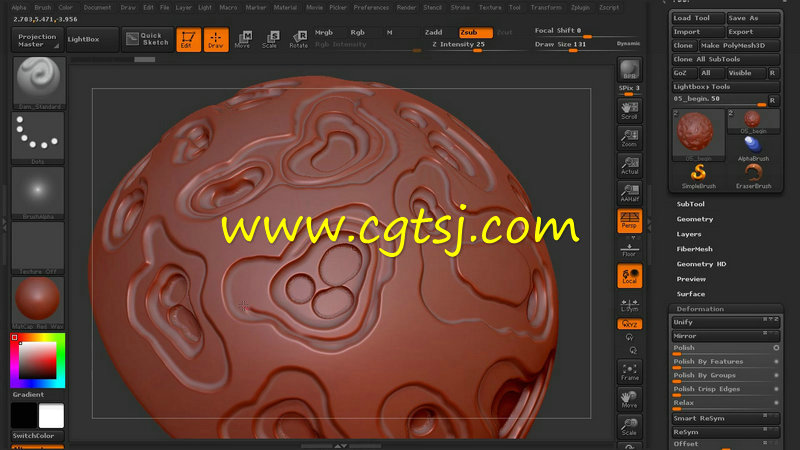Select the Move gizmo icon in top toolbar
This screenshot has width=800, height=450.
243,40
